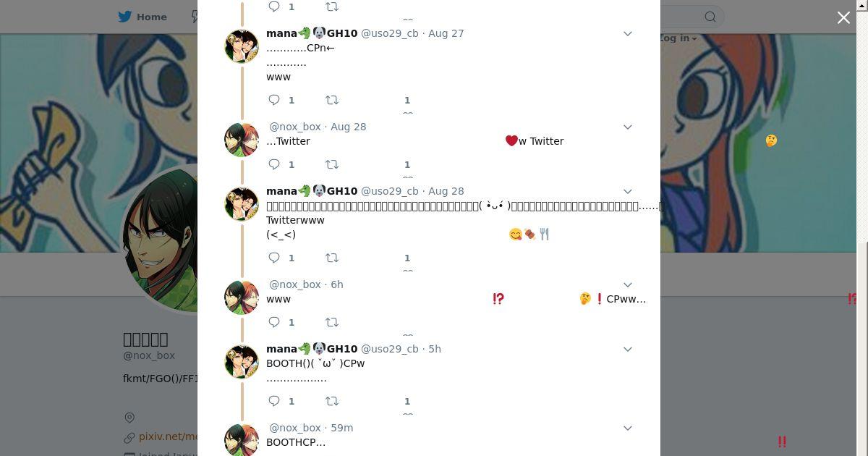
Task: Click reply icon on nox_box's Aug 28 tweet
Action: [x=274, y=164]
